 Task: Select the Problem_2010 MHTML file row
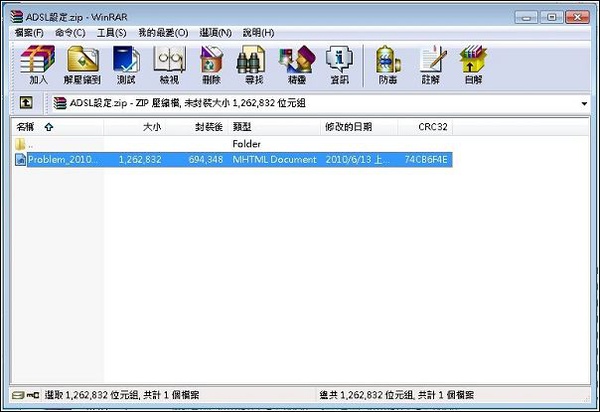point(62,159)
